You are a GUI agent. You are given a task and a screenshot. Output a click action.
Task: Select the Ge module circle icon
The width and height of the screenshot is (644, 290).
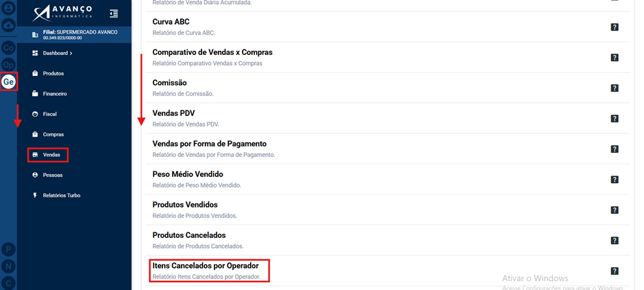click(x=9, y=82)
